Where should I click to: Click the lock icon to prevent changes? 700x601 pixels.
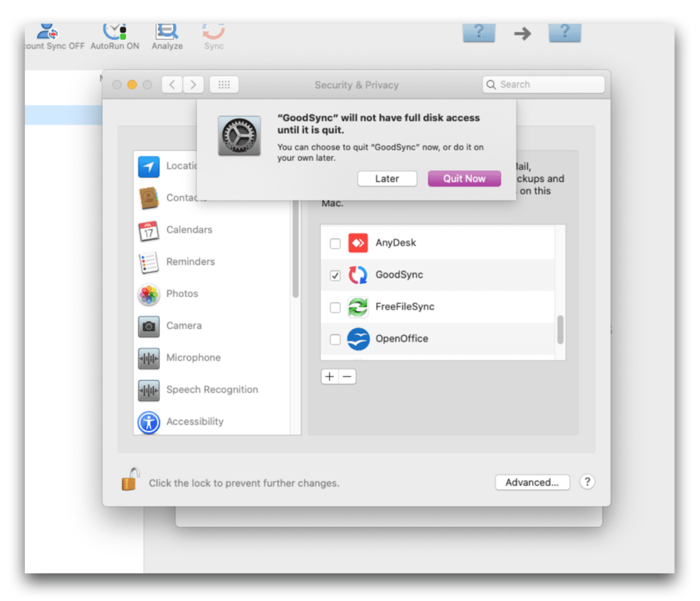click(x=131, y=478)
